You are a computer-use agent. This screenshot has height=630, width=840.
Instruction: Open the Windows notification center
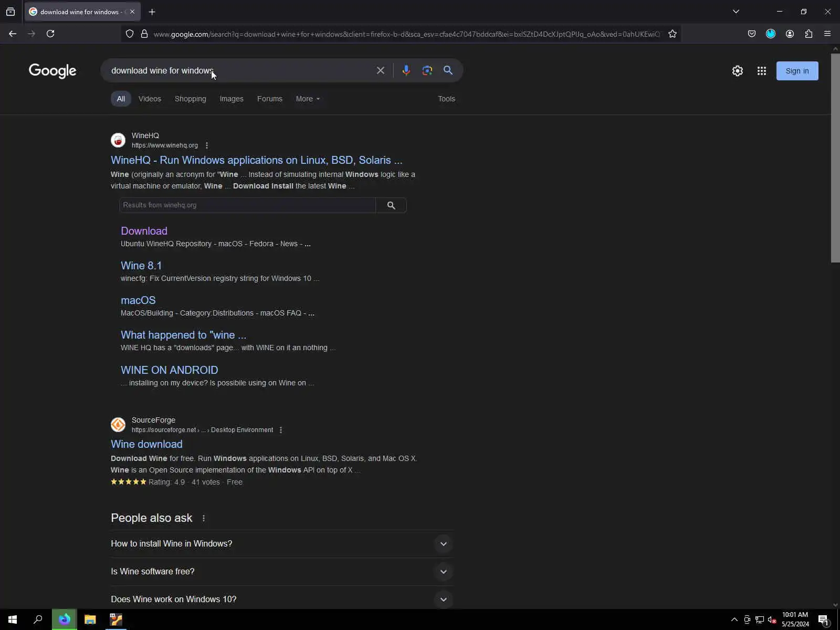(823, 620)
